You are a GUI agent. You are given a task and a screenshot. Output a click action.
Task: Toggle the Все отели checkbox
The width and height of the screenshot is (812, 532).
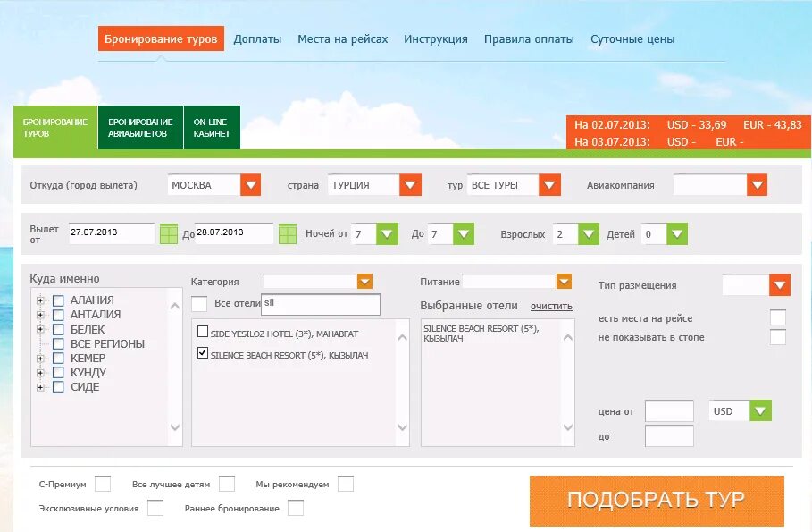199,303
